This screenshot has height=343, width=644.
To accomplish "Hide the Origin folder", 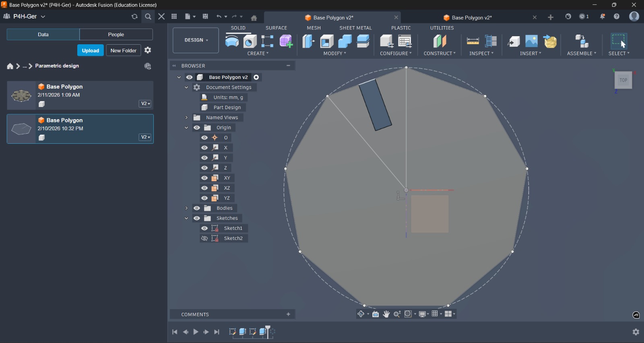I will (x=197, y=128).
